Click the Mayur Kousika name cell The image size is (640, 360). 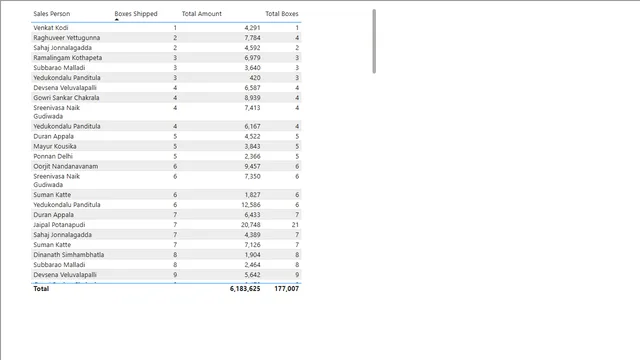click(x=55, y=146)
